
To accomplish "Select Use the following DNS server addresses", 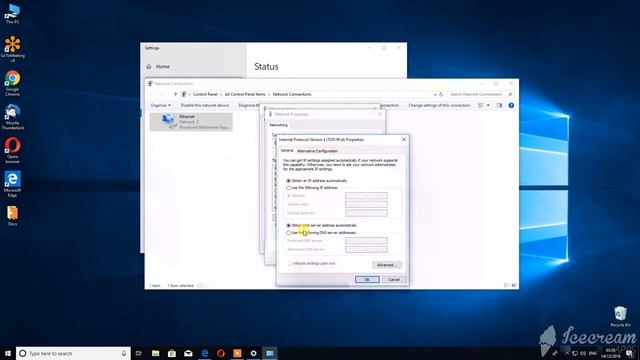I will tap(289, 233).
